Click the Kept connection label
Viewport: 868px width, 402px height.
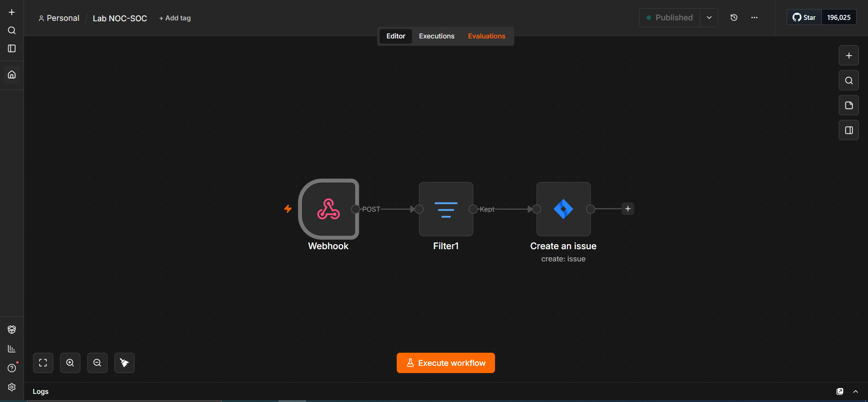[487, 209]
